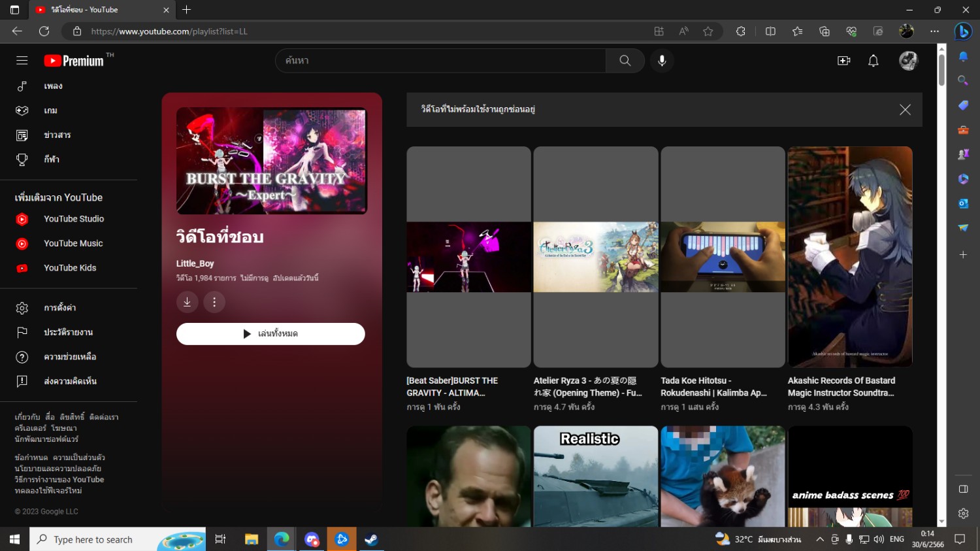Open Outlook icon in Edge sidebar
Image resolution: width=980 pixels, height=551 pixels.
click(963, 203)
